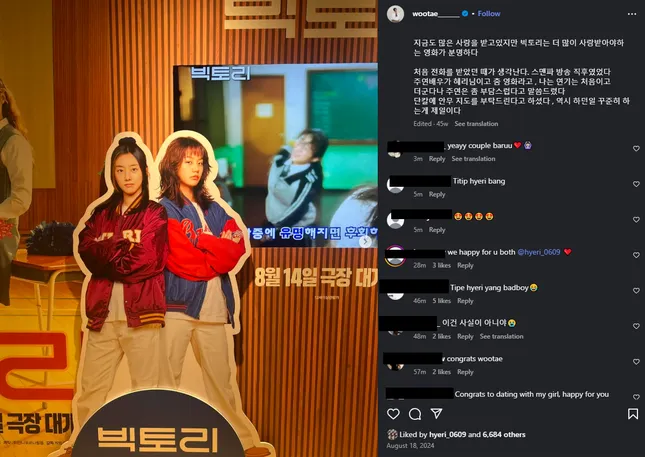Open wootae profile picture avatar

(395, 14)
